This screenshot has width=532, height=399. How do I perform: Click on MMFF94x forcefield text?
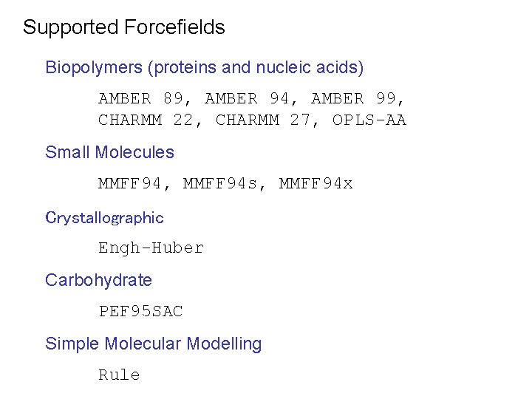pyautogui.click(x=316, y=183)
